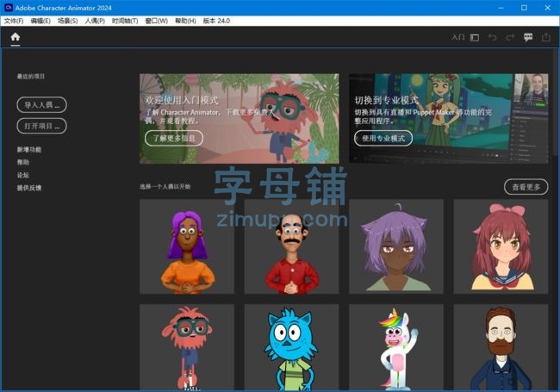Open the 时间轴(T) menu
This screenshot has width=560, height=392.
point(125,21)
